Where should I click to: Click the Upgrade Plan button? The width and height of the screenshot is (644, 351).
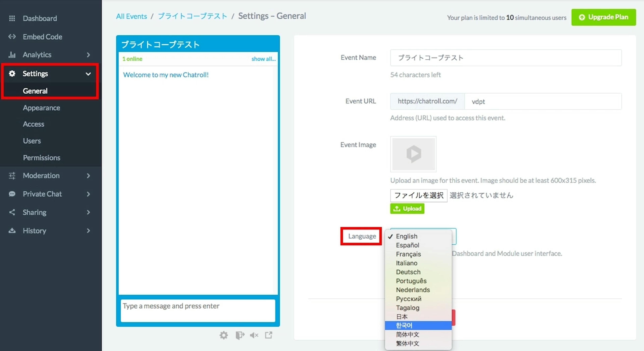604,17
